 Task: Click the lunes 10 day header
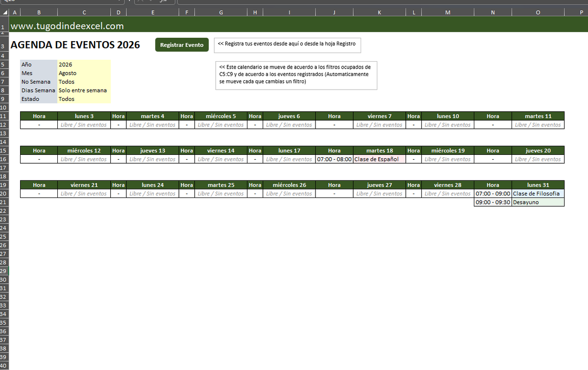coord(448,116)
